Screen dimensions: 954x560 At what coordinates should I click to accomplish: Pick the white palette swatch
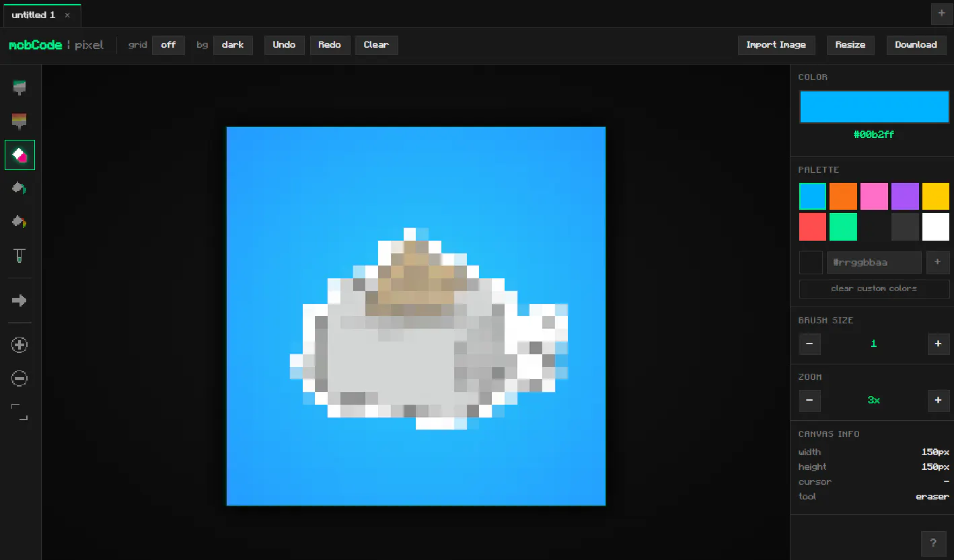[936, 227]
